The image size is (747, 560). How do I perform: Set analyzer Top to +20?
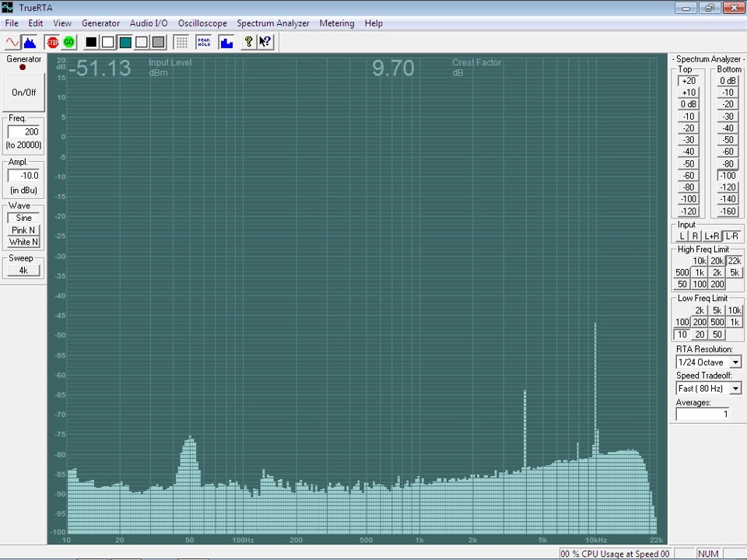point(689,81)
